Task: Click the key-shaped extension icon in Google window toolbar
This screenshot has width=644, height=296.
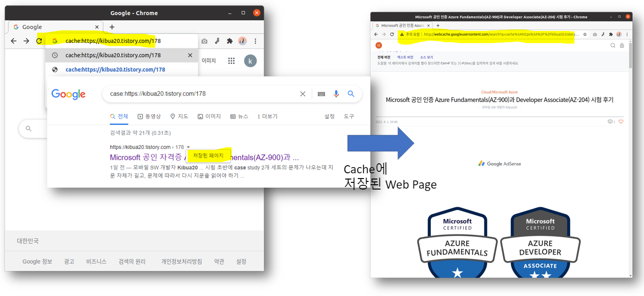Action: (217, 41)
